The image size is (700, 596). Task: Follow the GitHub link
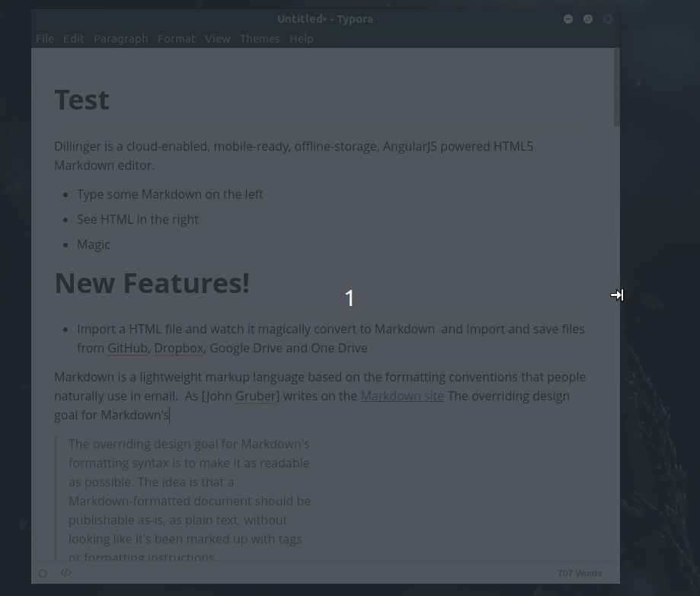pos(127,348)
